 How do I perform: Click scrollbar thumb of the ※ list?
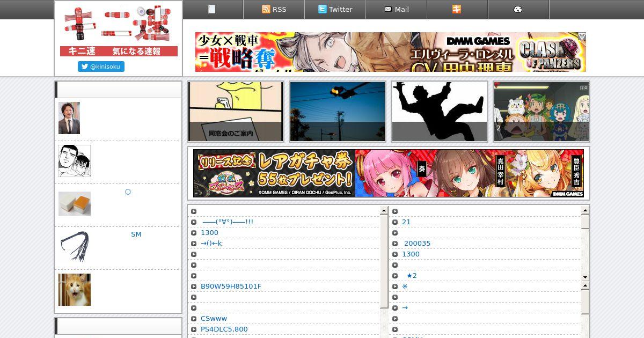[x=585, y=302]
